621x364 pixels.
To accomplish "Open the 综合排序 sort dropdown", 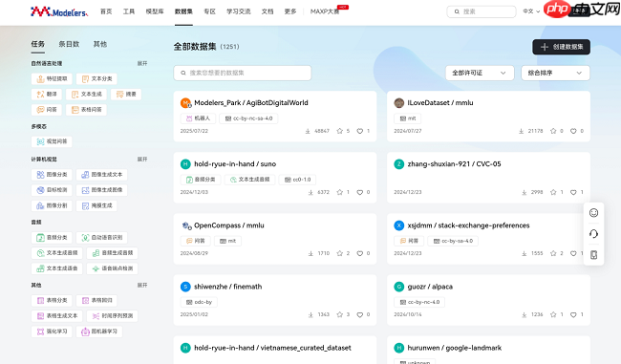I will pyautogui.click(x=555, y=73).
